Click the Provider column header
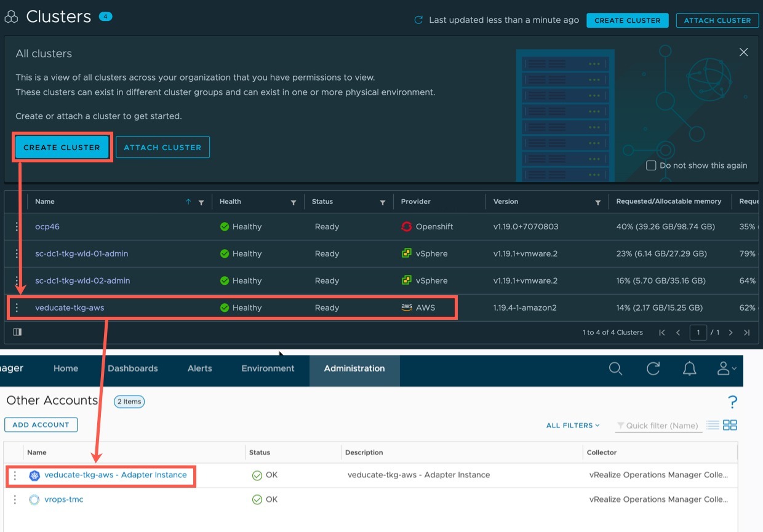 416,202
